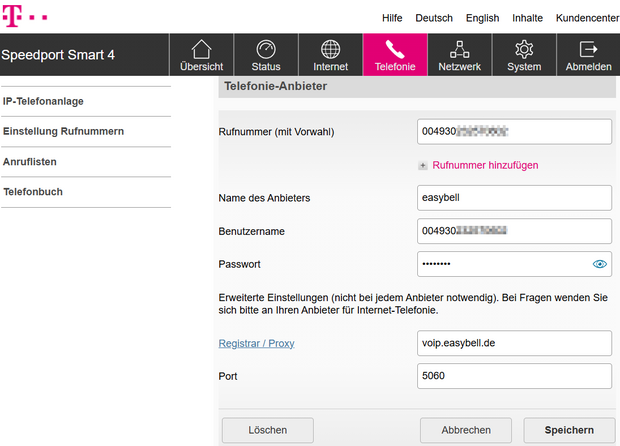Open the Netzwerk network icon
The image size is (620, 446).
(x=459, y=49)
